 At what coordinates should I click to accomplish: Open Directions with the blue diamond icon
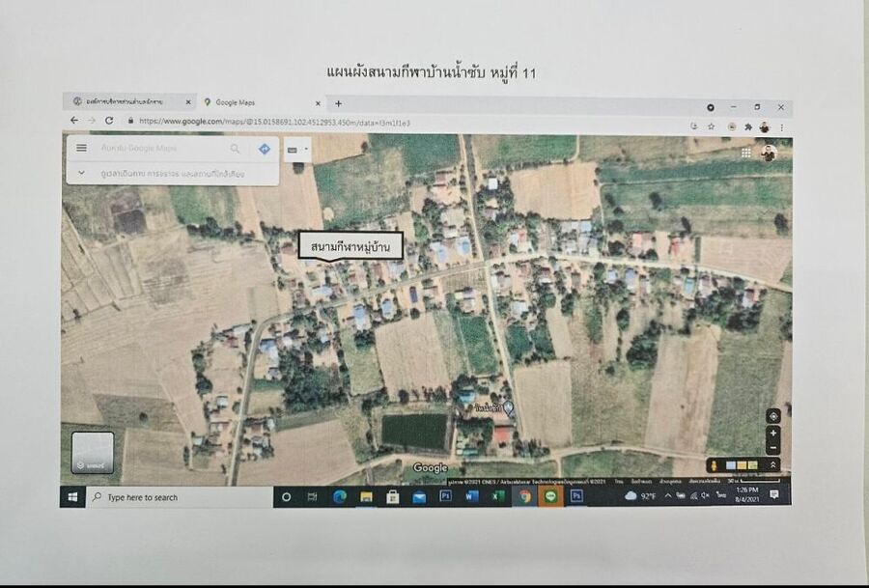(x=264, y=149)
